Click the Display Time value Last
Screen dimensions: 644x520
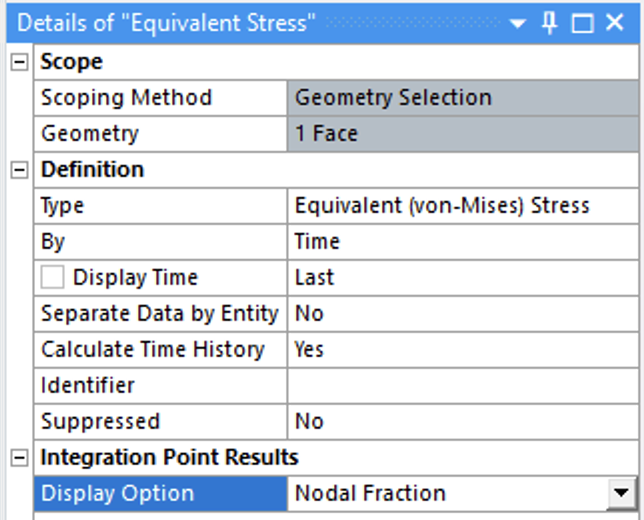click(464, 278)
